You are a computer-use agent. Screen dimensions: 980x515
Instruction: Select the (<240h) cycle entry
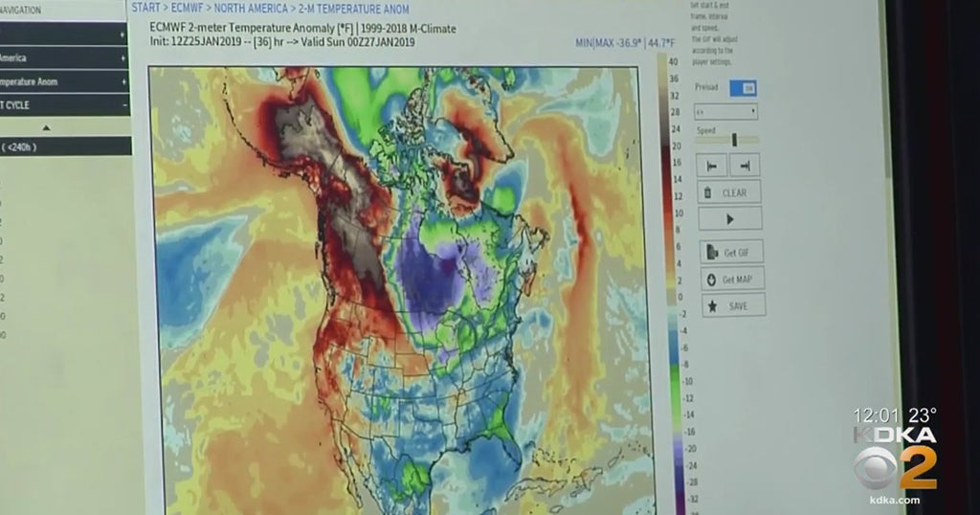65,146
